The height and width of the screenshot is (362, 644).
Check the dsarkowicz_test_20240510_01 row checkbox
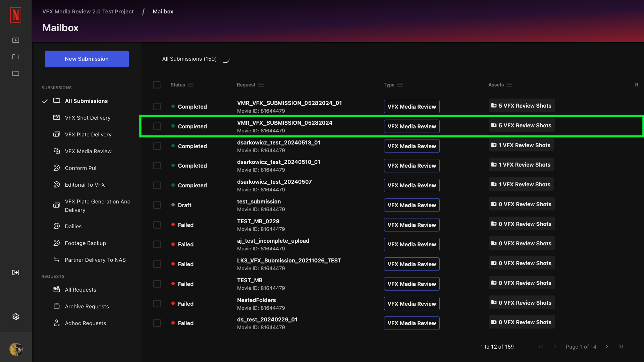pos(157,166)
